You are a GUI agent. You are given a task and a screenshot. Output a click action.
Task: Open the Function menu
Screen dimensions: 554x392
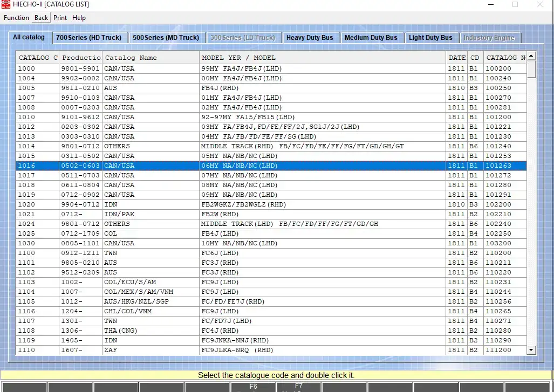pos(16,18)
